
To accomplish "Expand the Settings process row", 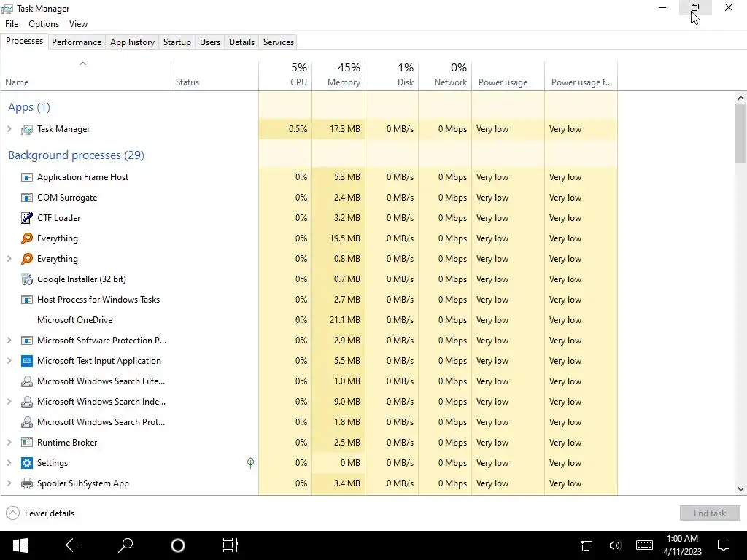I will (9, 463).
